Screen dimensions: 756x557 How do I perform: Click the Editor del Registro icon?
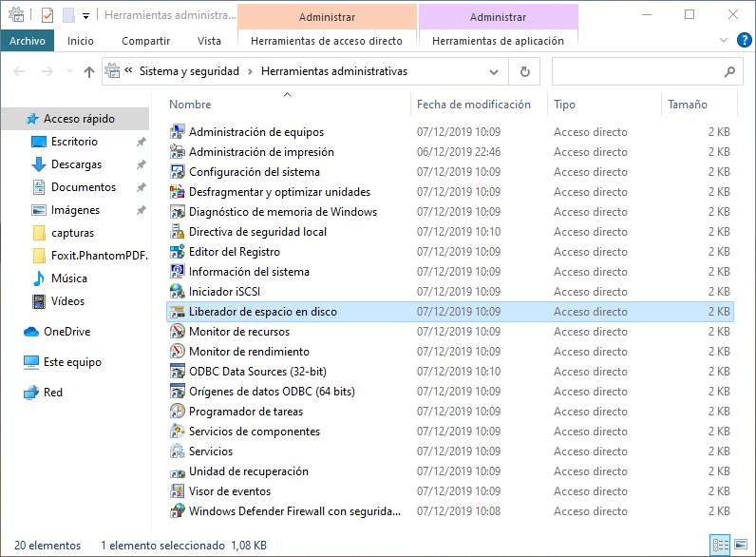177,252
